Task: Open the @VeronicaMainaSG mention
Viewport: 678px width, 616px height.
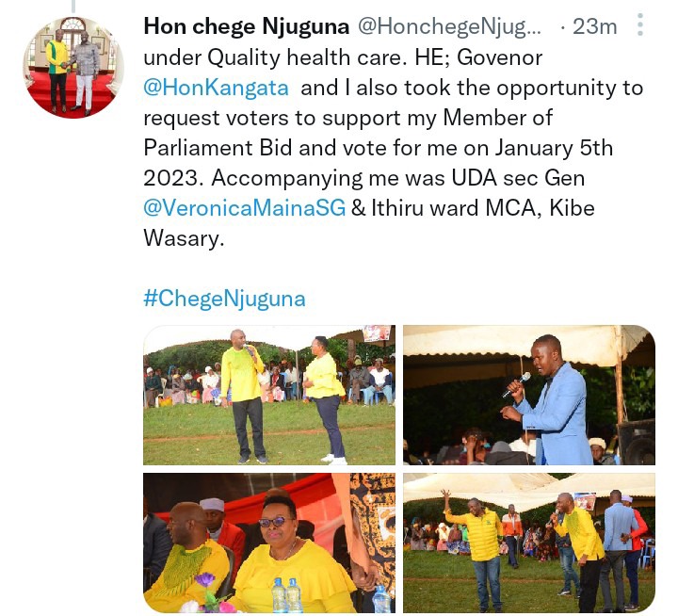Action: 244,208
